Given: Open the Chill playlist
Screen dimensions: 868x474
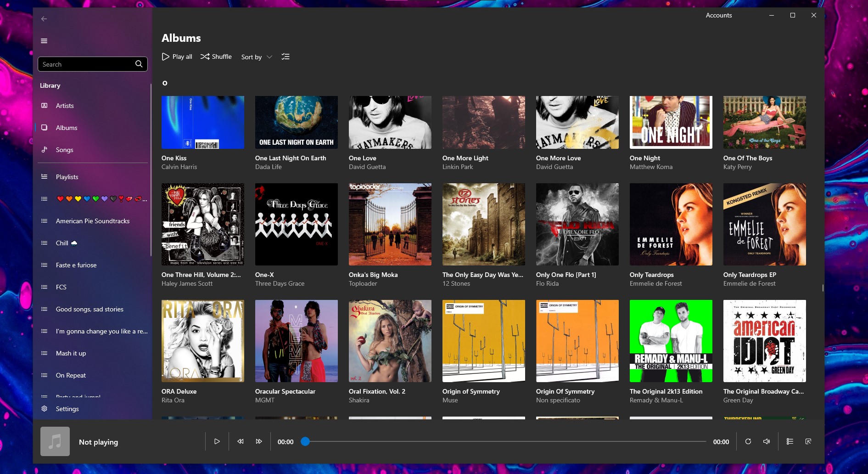Looking at the screenshot, I should click(x=92, y=243).
